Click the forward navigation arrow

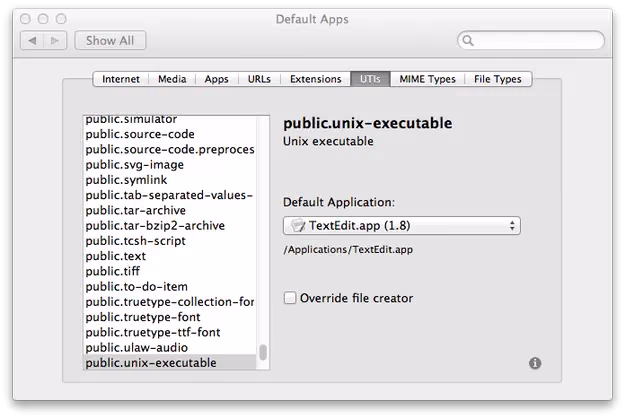coord(58,41)
